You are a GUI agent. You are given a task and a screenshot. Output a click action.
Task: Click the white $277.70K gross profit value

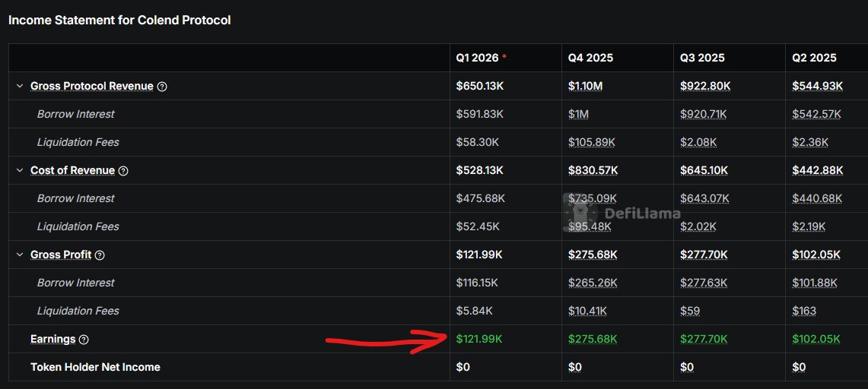pos(704,255)
